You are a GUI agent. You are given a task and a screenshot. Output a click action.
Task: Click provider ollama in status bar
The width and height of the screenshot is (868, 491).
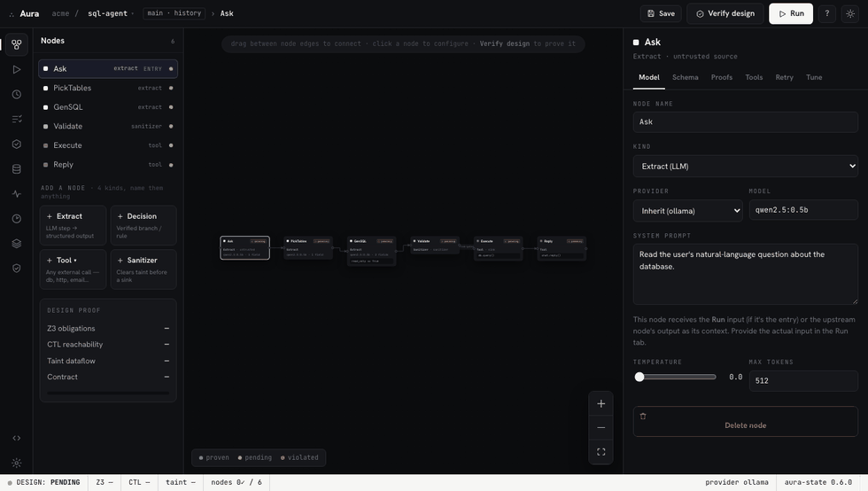coord(736,483)
